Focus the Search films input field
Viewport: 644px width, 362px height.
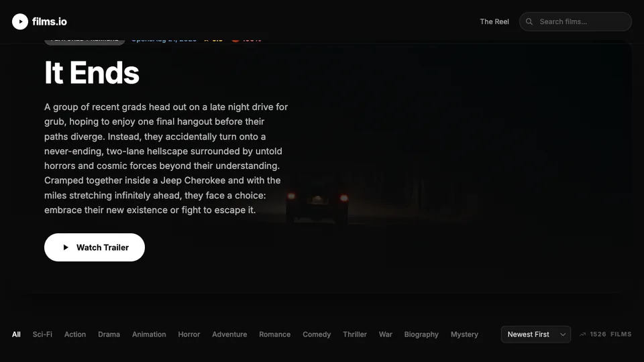[x=575, y=21]
